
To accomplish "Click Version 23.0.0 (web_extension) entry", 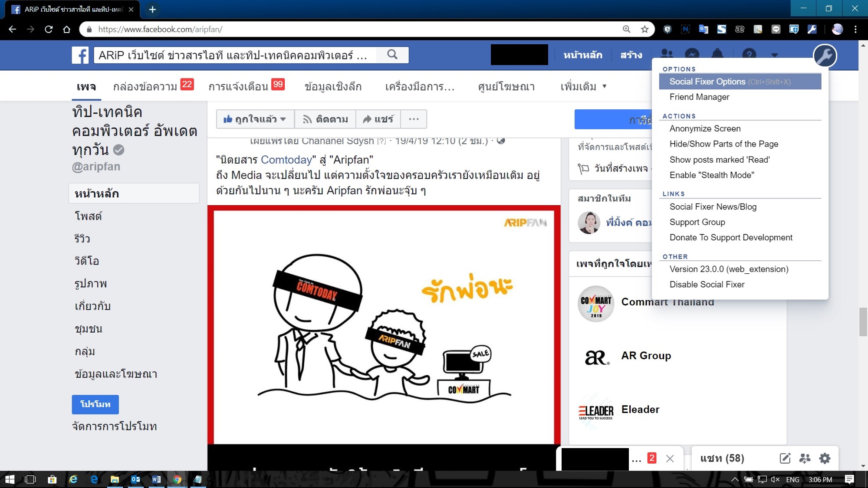I will (729, 269).
